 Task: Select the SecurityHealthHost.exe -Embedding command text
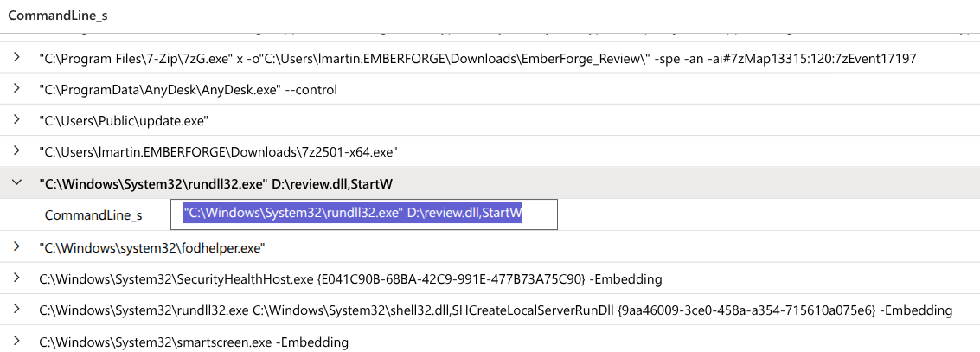(350, 279)
